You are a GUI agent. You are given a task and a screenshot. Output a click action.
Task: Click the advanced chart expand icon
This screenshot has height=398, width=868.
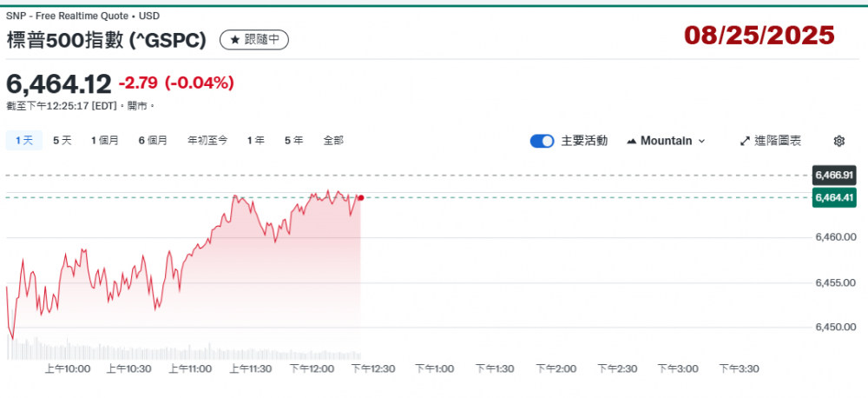coord(745,141)
